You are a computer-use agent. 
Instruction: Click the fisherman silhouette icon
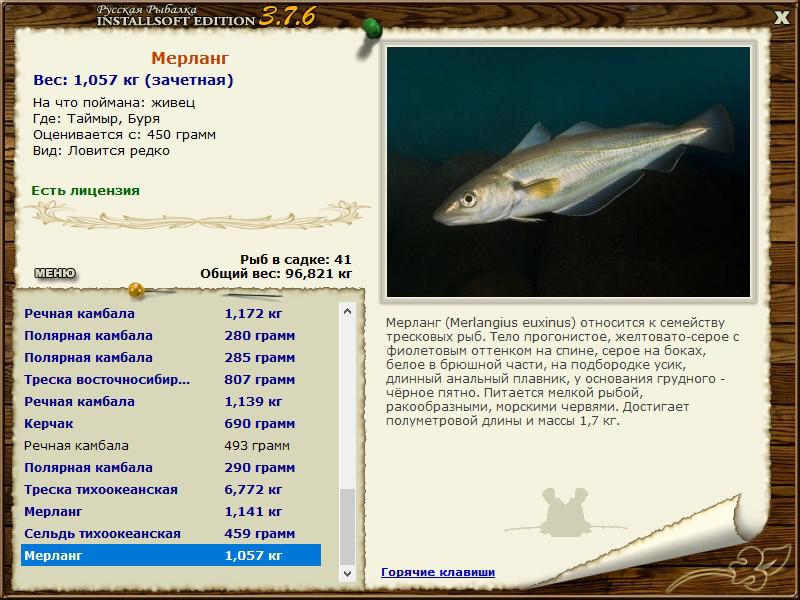click(x=566, y=512)
